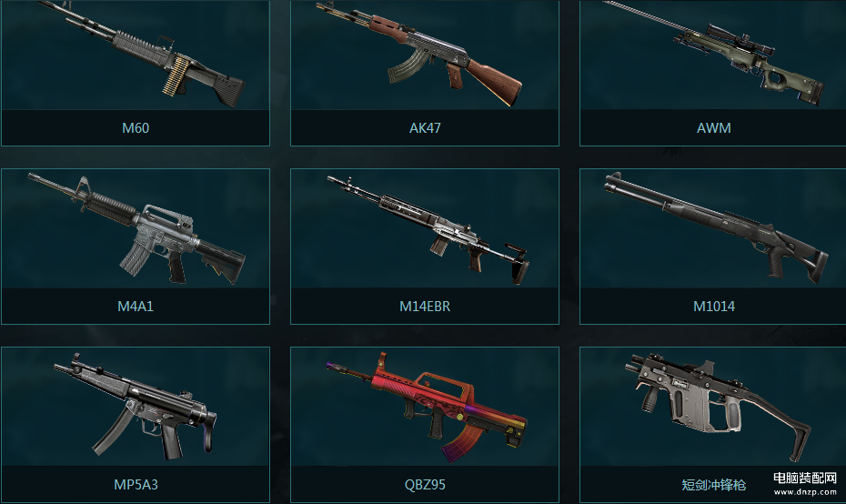Click the 短剑冲锋枪 name label

[714, 485]
